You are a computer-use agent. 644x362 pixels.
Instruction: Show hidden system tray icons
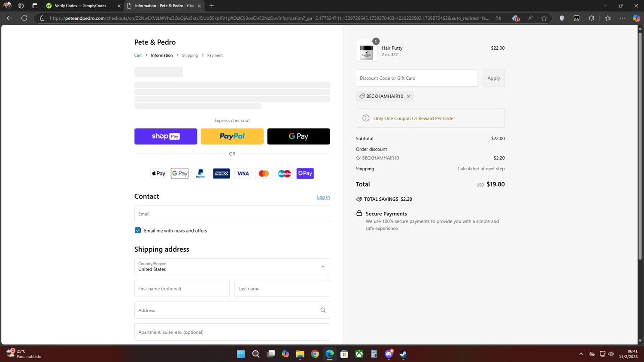point(581,354)
